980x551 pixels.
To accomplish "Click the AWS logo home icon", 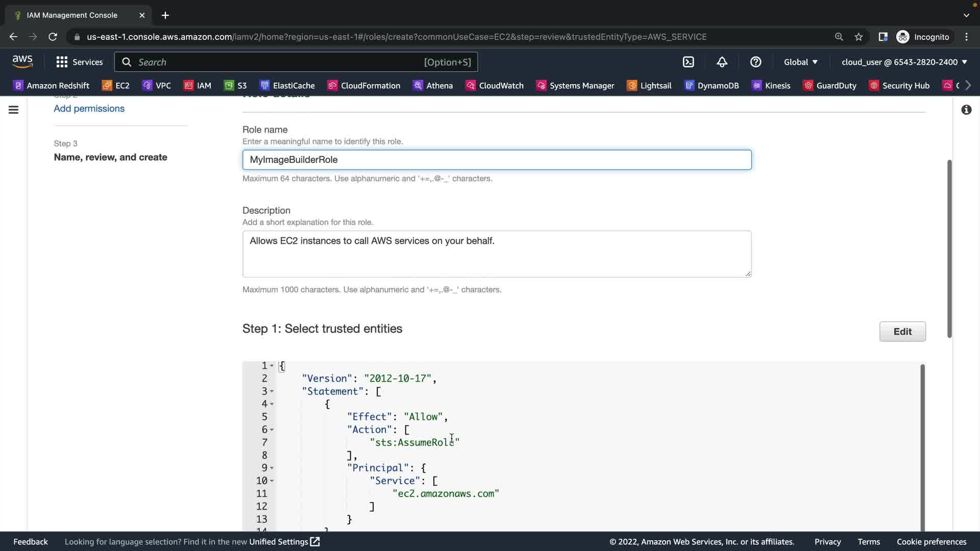I will (22, 61).
